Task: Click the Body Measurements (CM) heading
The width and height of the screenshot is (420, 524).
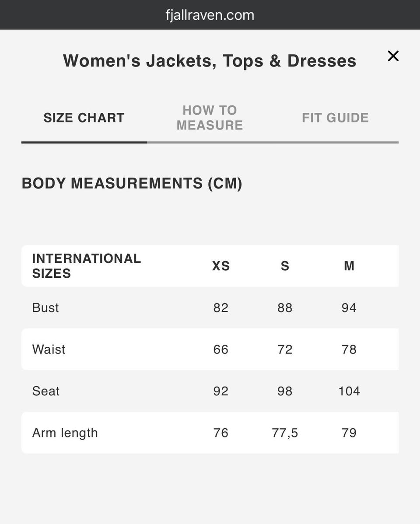Action: (x=132, y=183)
